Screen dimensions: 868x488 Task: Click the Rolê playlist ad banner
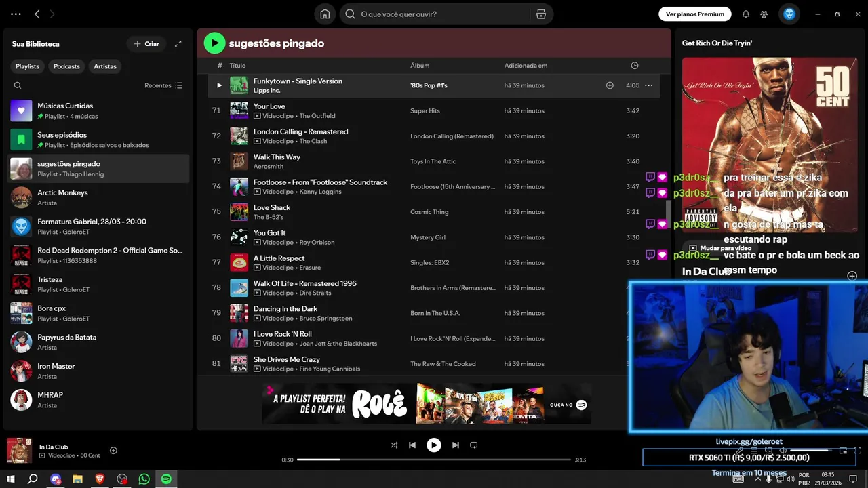(427, 404)
